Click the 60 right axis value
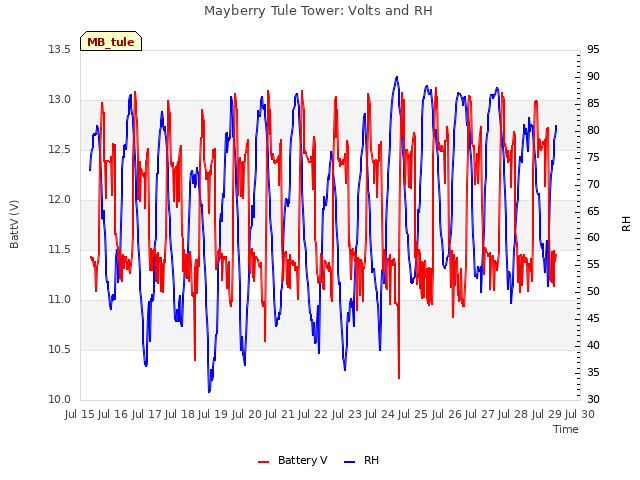 click(593, 238)
